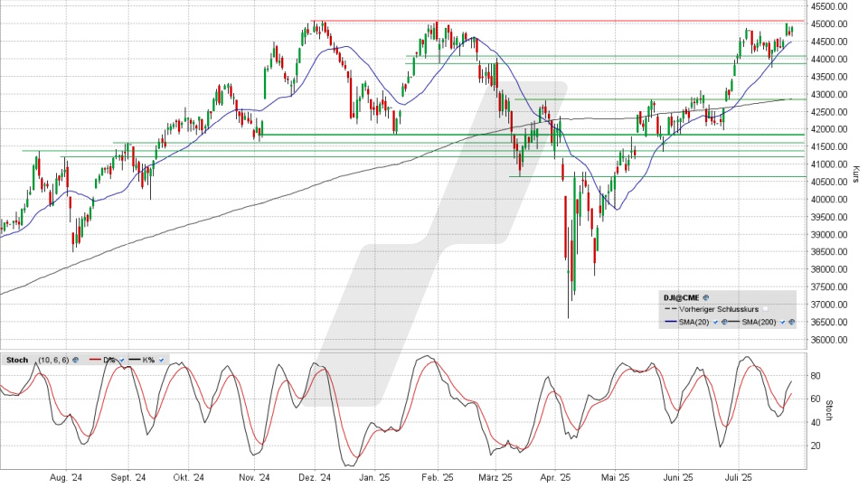Click the 45000.00 price axis label
Image resolution: width=868 pixels, height=488 pixels.
point(829,23)
